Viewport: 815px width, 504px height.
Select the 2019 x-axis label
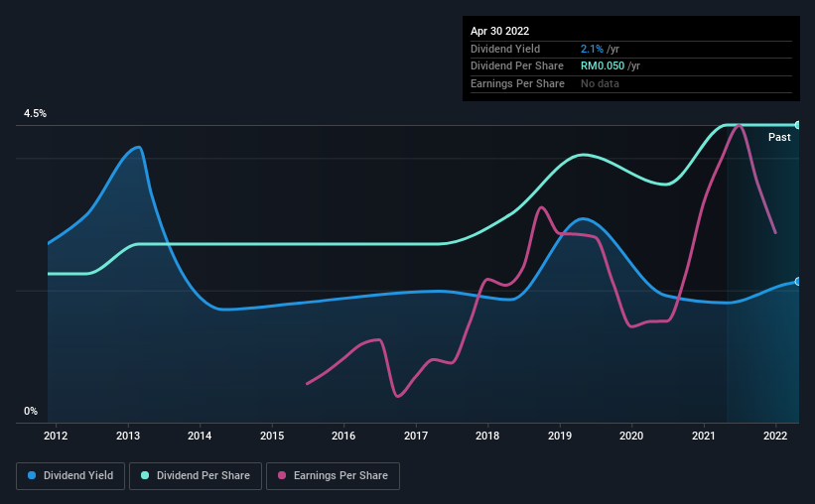coord(560,436)
